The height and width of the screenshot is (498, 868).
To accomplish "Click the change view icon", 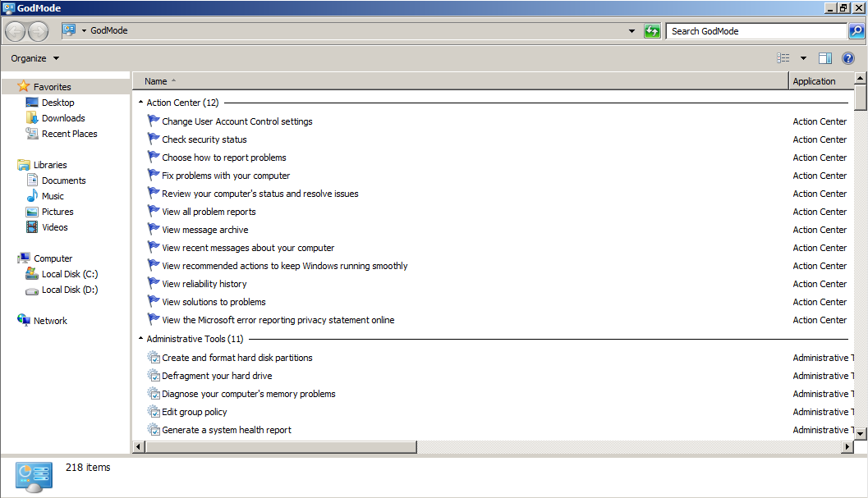I will 783,58.
